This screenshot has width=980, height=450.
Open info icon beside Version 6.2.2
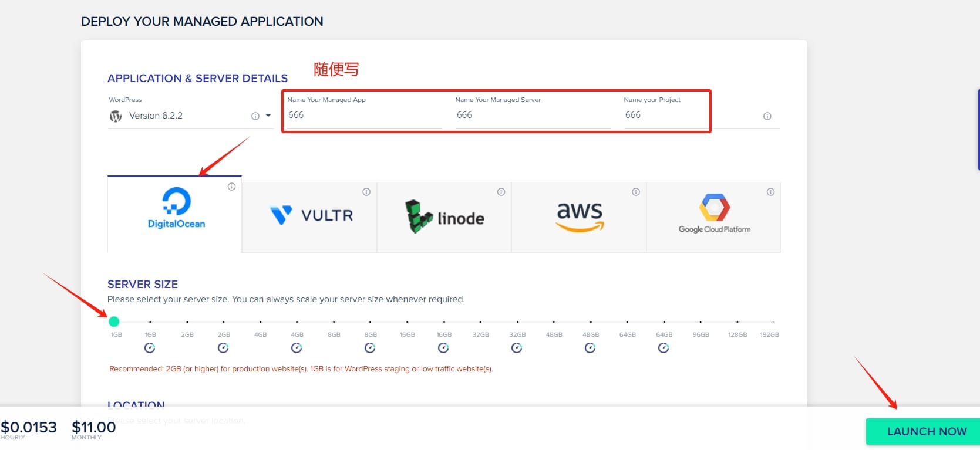pyautogui.click(x=255, y=116)
